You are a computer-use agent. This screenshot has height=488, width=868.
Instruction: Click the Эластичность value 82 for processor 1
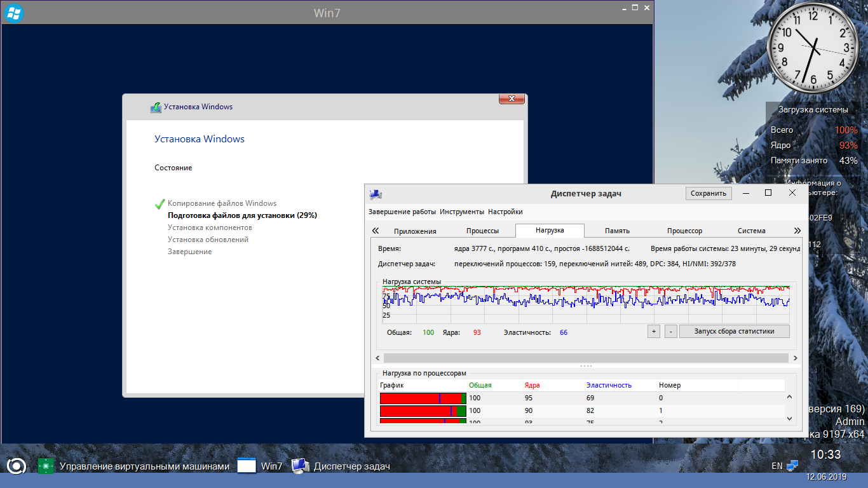[591, 411]
